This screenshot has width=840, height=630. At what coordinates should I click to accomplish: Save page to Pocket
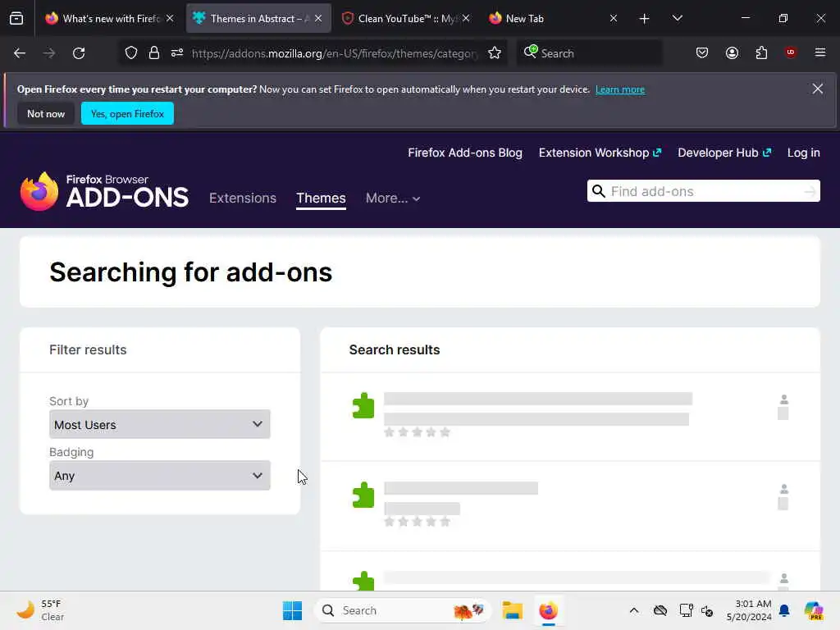702,53
